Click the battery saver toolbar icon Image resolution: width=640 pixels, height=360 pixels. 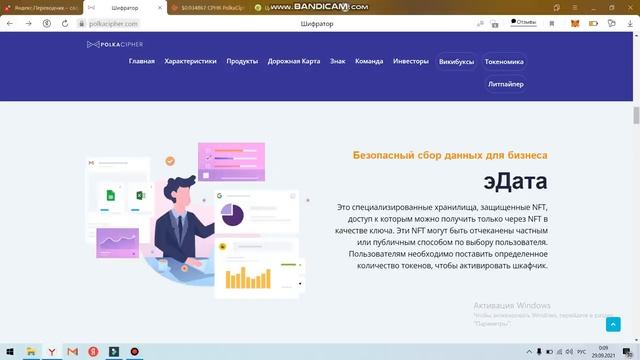(x=593, y=24)
